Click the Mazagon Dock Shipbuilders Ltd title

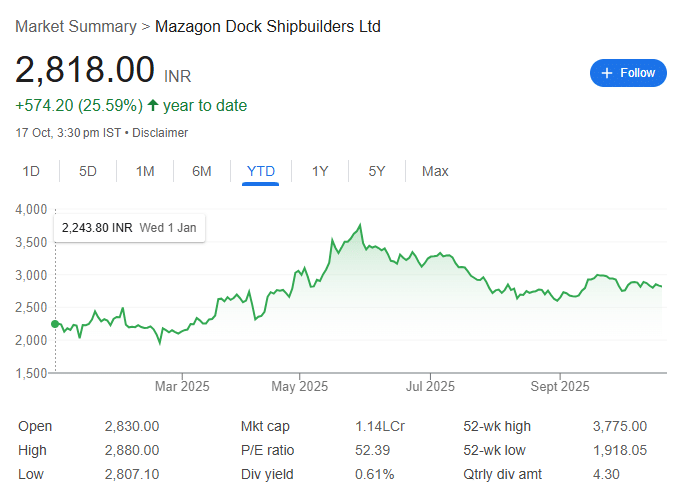(268, 26)
